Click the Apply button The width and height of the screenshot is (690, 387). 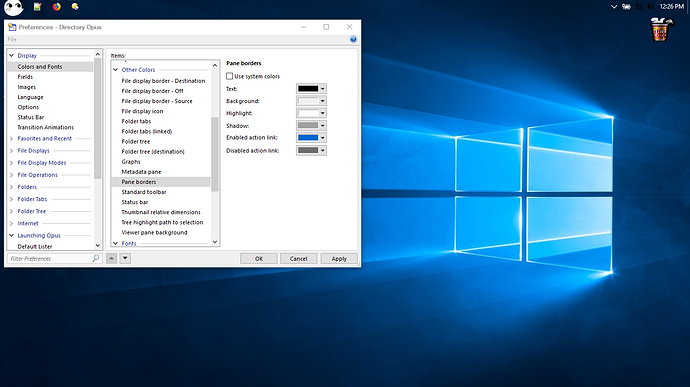point(339,258)
